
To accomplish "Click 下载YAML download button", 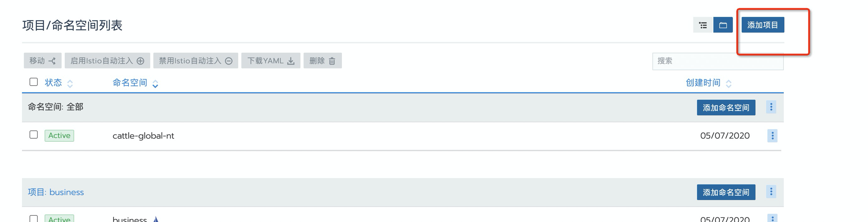I will click(x=271, y=61).
